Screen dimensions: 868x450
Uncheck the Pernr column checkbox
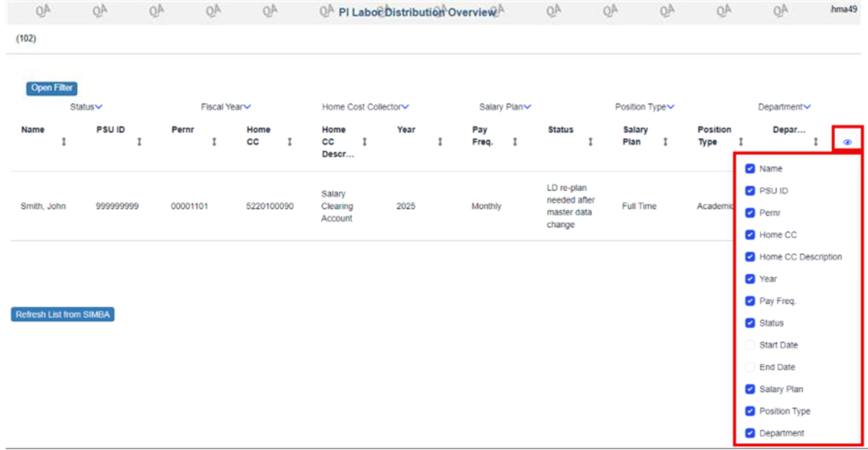click(x=750, y=213)
